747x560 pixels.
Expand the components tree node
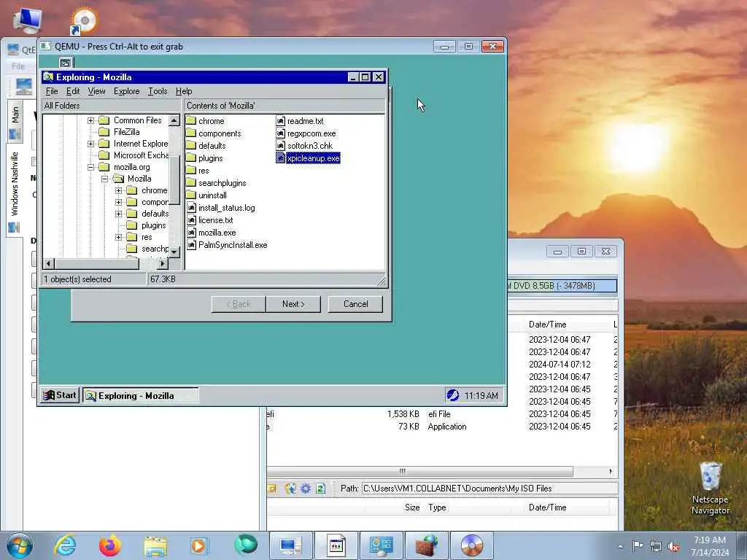(x=119, y=203)
